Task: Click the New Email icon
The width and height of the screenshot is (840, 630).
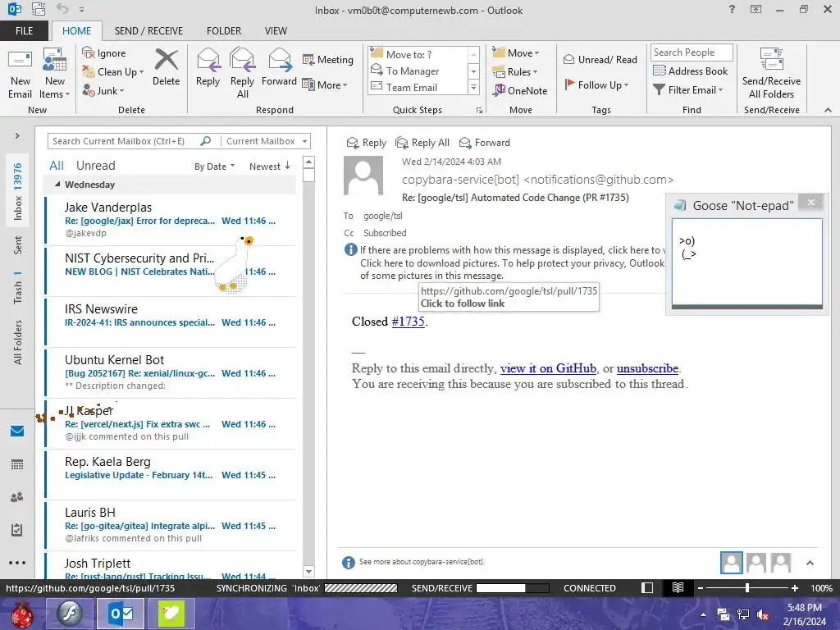Action: pos(20,60)
